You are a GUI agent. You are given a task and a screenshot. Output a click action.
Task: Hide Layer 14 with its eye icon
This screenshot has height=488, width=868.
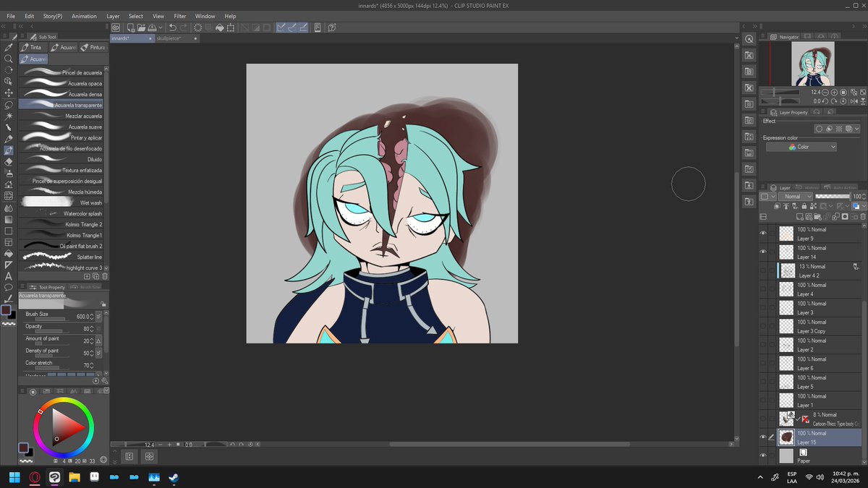pos(762,252)
